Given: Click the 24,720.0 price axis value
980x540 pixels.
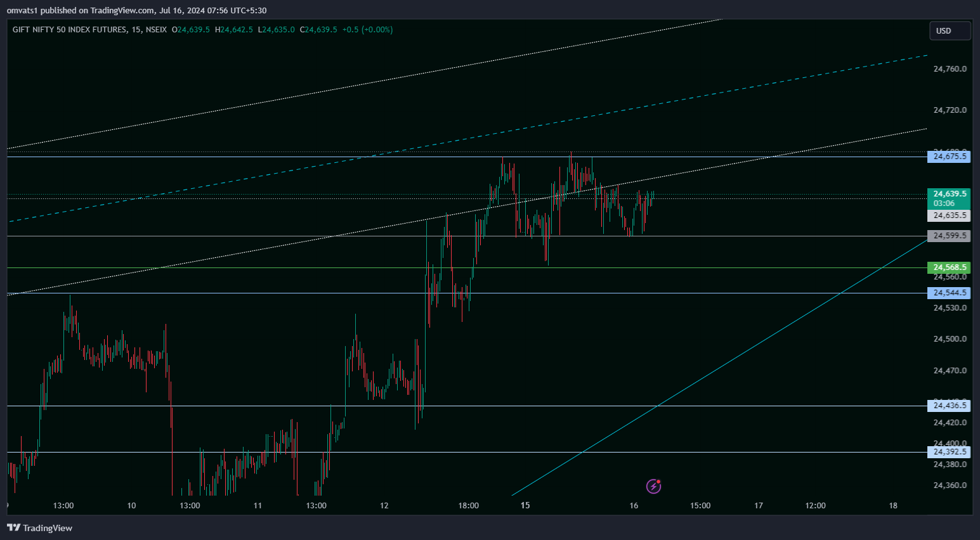Looking at the screenshot, I should [x=950, y=110].
